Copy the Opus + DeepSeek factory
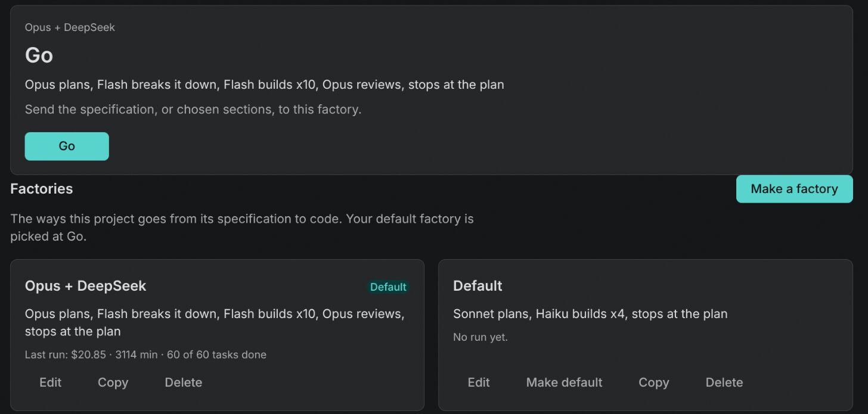 pyautogui.click(x=113, y=382)
